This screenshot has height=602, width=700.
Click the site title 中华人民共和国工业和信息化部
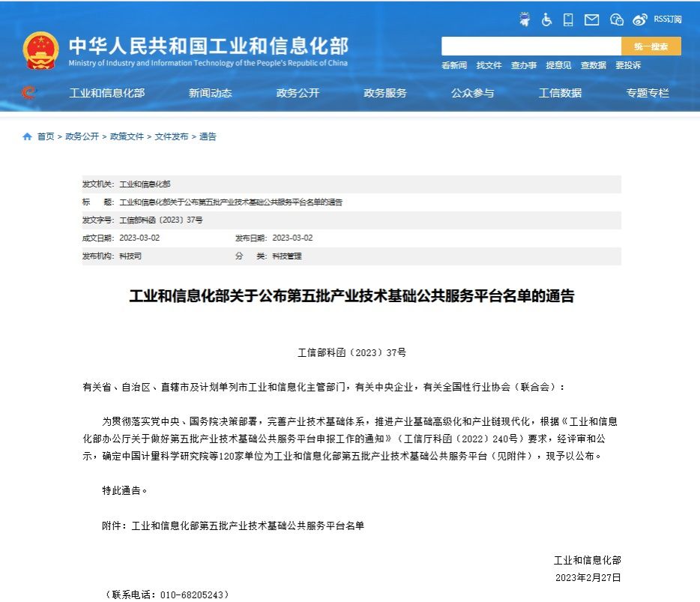[208, 46]
